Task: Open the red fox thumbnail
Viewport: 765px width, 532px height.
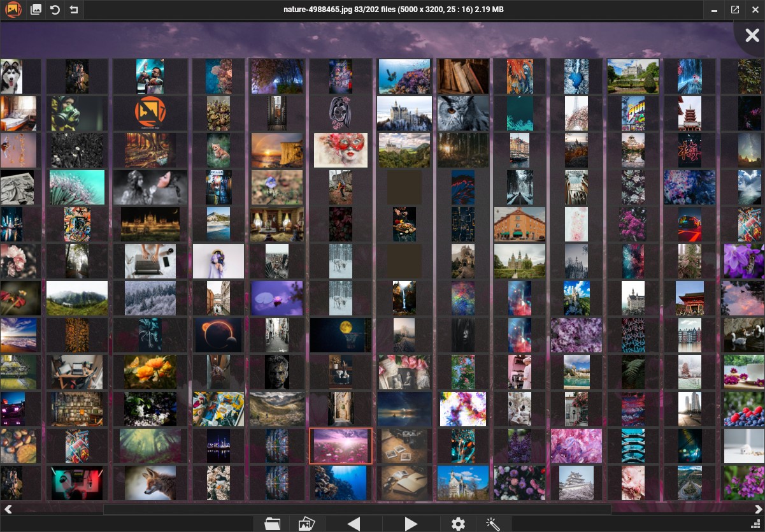Action: pos(150,483)
